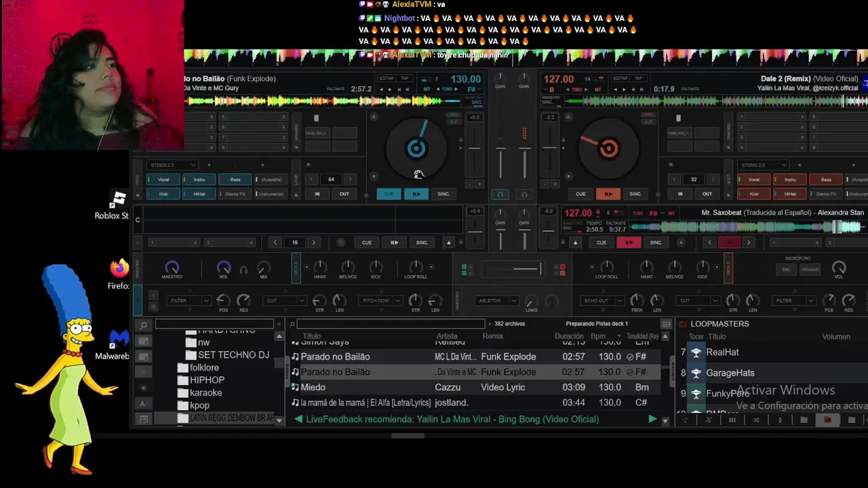This screenshot has width=868, height=488.
Task: Double left deck loop size from 64
Action: [x=350, y=180]
